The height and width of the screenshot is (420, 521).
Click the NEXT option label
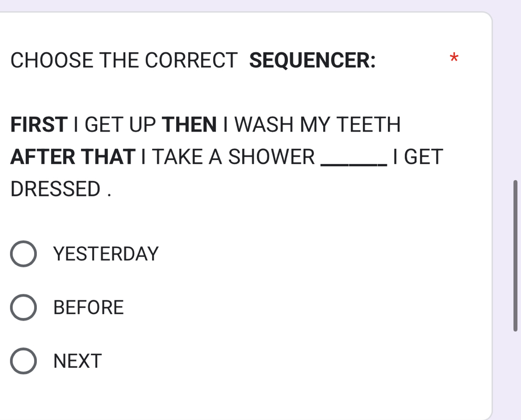77,361
